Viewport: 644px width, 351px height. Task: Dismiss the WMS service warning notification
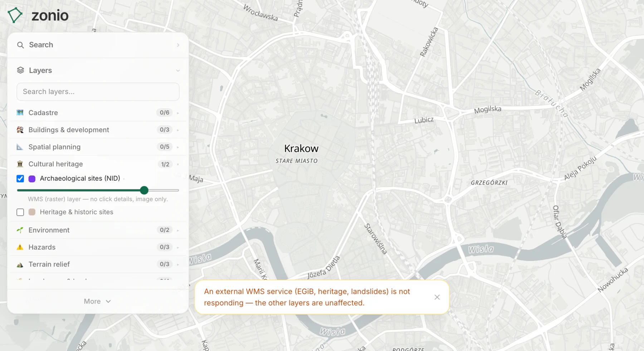[x=437, y=297]
